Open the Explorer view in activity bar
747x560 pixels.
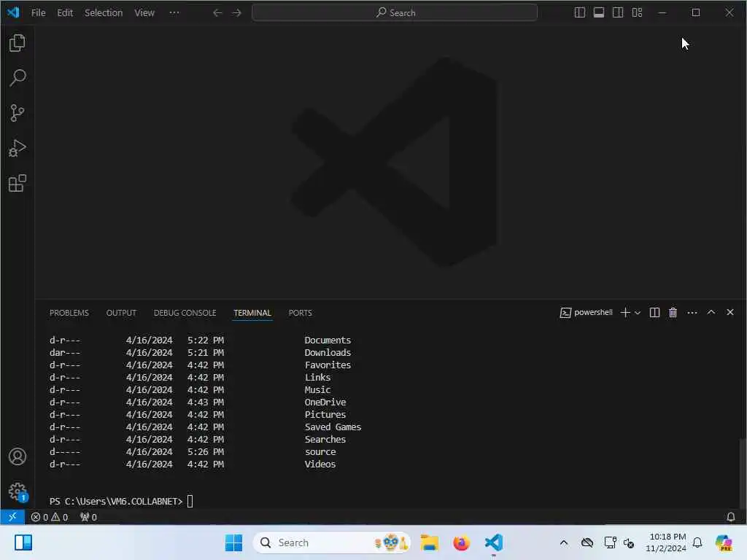click(x=18, y=43)
